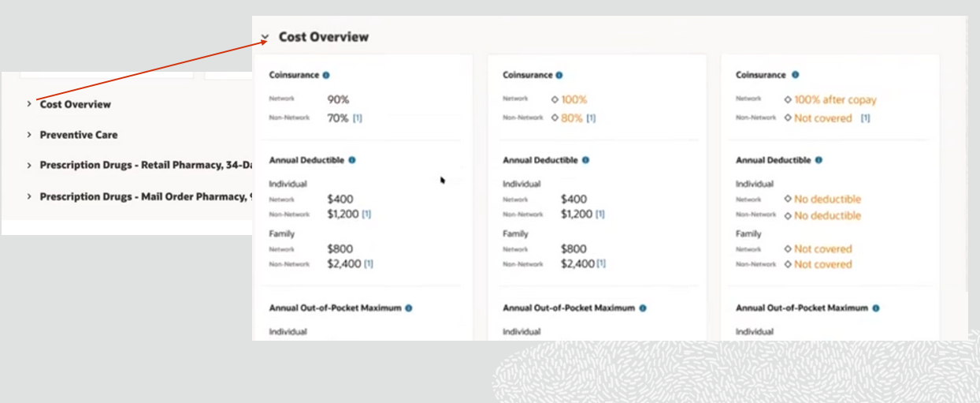Open first plan's Annual Deductible info icon

[x=351, y=160]
